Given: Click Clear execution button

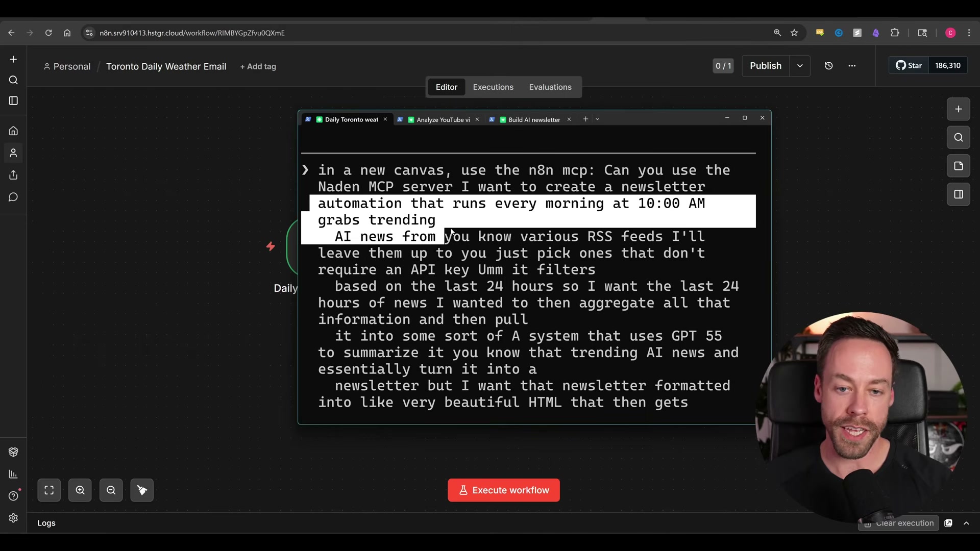Looking at the screenshot, I should pyautogui.click(x=899, y=523).
